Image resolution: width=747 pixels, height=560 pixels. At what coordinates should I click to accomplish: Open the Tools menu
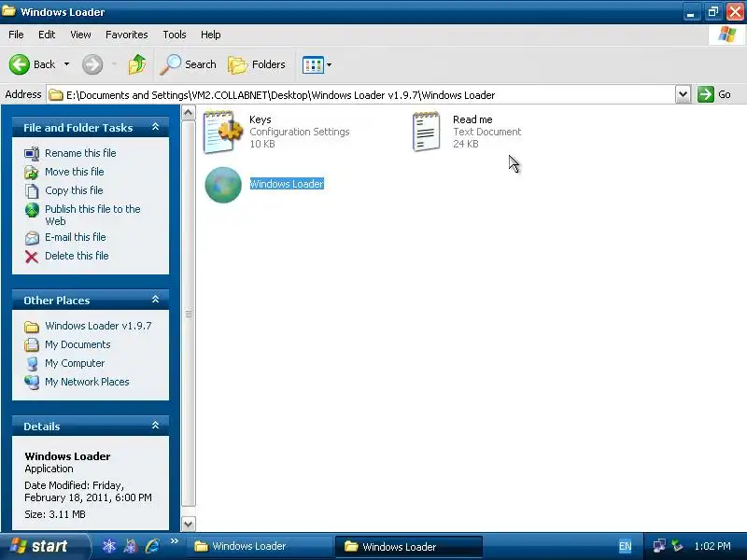[x=175, y=35]
